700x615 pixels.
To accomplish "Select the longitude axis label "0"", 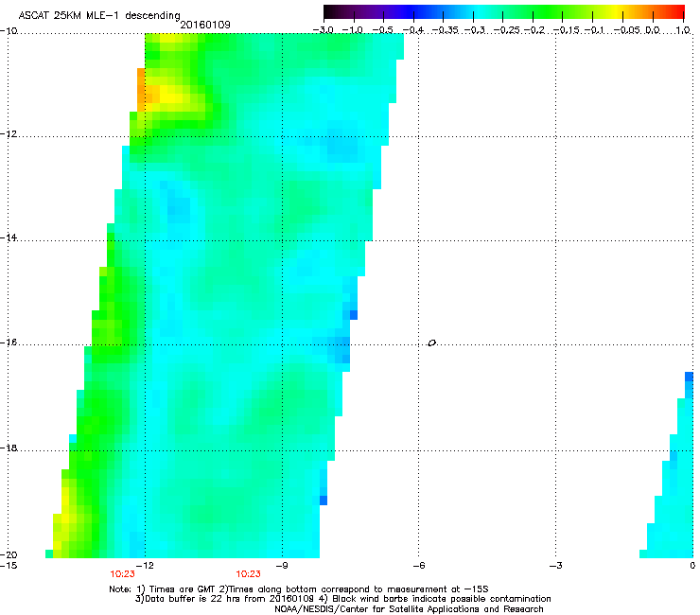I will tap(692, 566).
